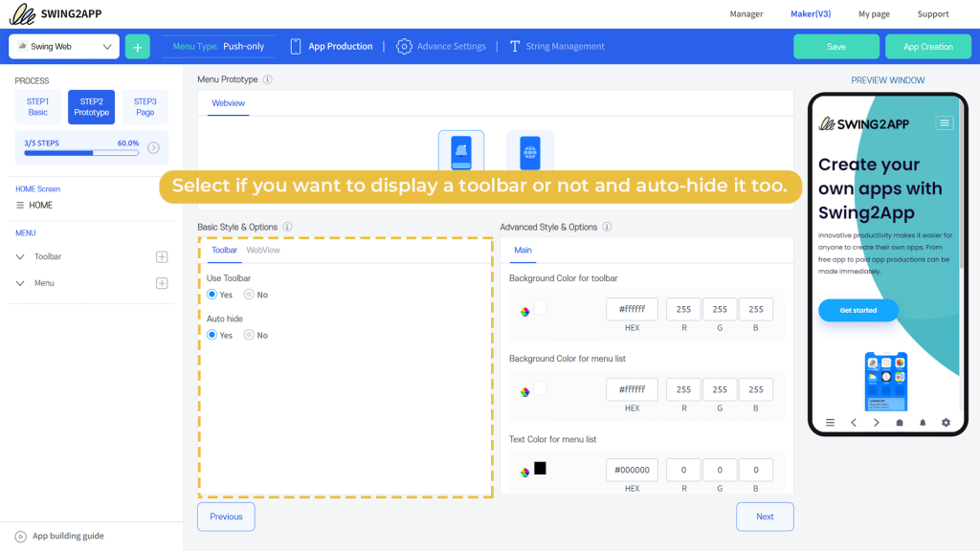Select the web globe prototype thumbnail
The height and width of the screenshot is (551, 980).
tap(530, 150)
